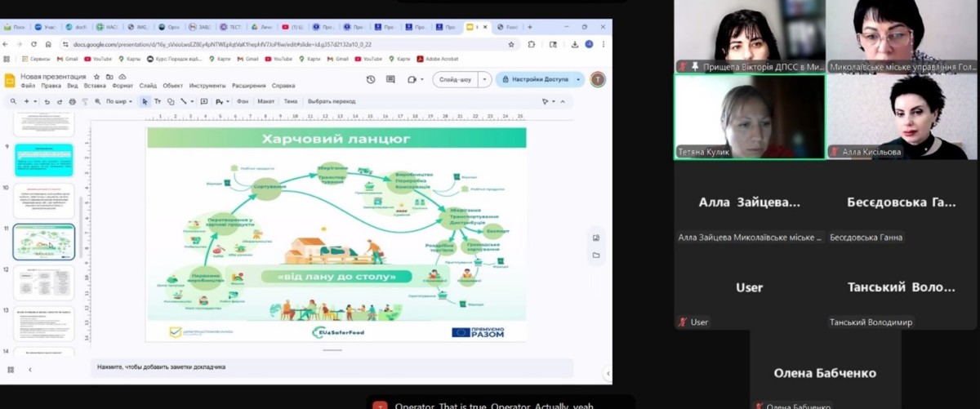This screenshot has width=980, height=409.
Task: Collapse the toolbar with the up chevron
Action: point(563,101)
